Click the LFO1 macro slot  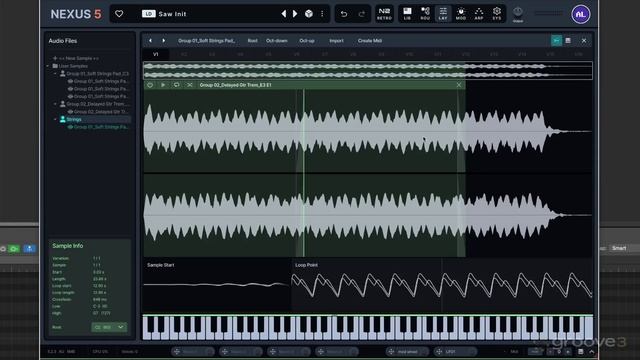tap(456, 351)
